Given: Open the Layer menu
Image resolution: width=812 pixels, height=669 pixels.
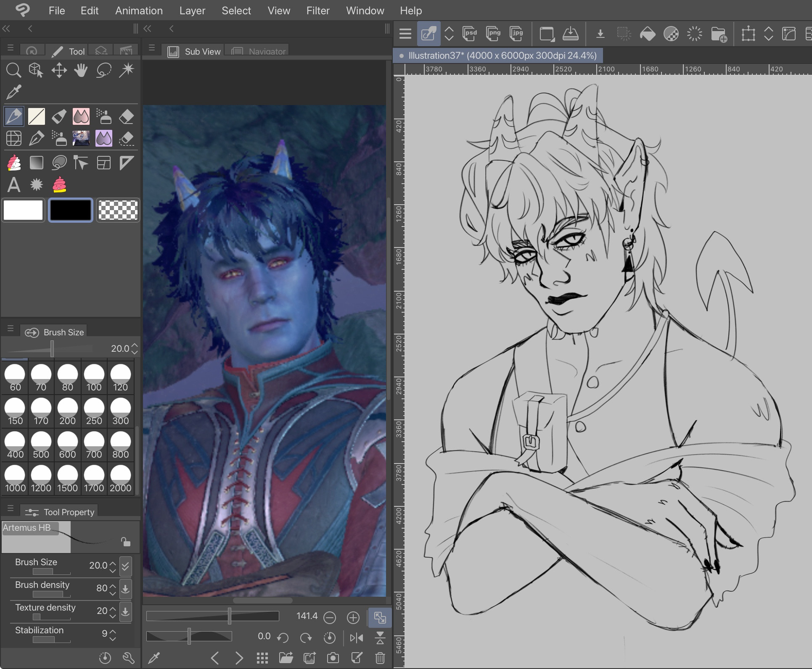Looking at the screenshot, I should [192, 11].
